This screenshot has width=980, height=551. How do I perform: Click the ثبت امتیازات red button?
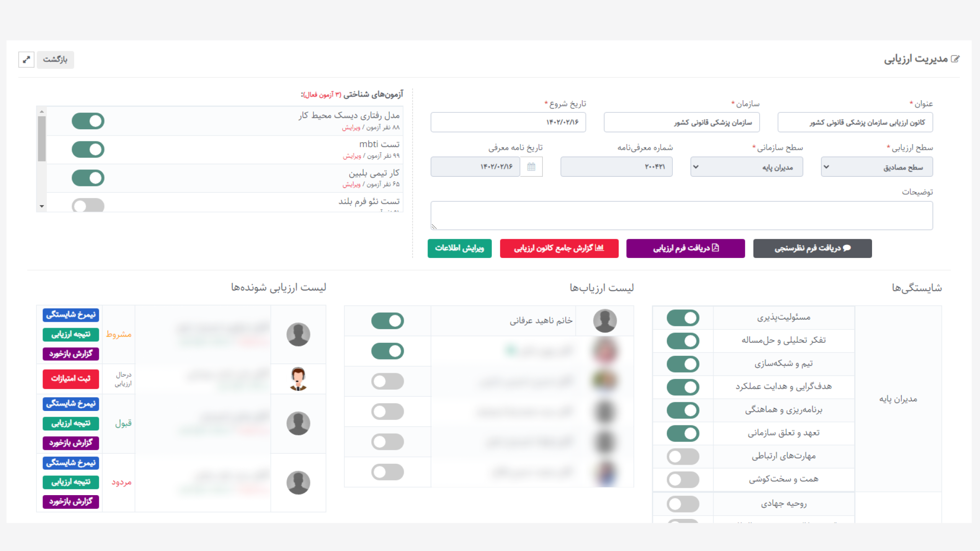coord(71,379)
